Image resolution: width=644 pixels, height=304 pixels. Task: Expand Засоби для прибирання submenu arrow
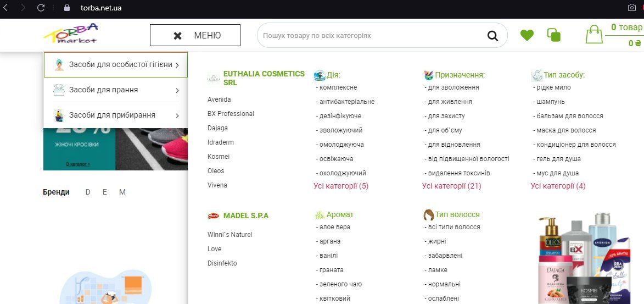(x=177, y=115)
